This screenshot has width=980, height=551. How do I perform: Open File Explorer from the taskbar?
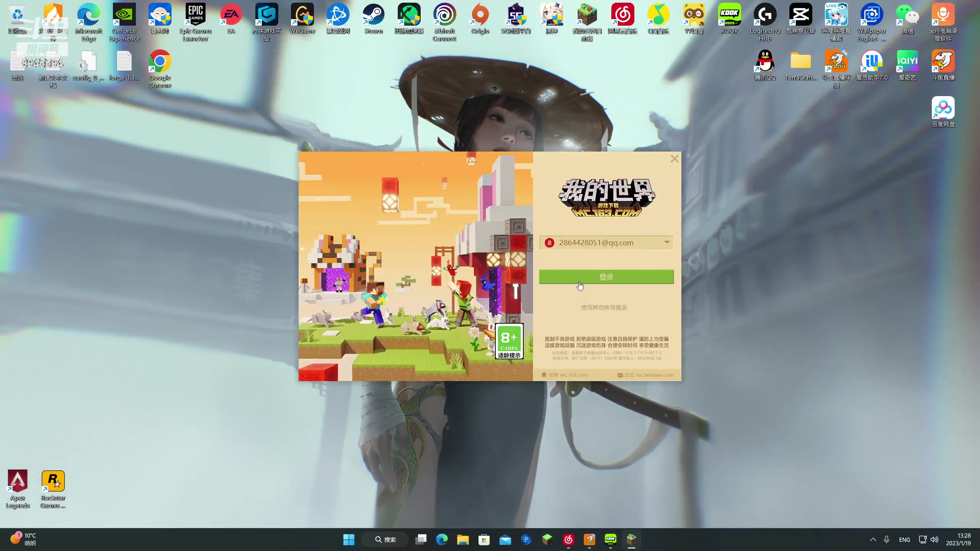point(463,540)
